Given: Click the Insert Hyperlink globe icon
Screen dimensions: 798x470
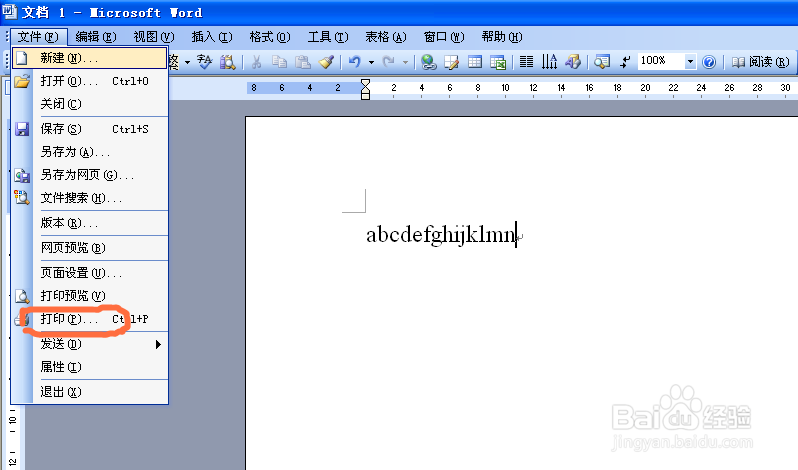Looking at the screenshot, I should tap(429, 62).
